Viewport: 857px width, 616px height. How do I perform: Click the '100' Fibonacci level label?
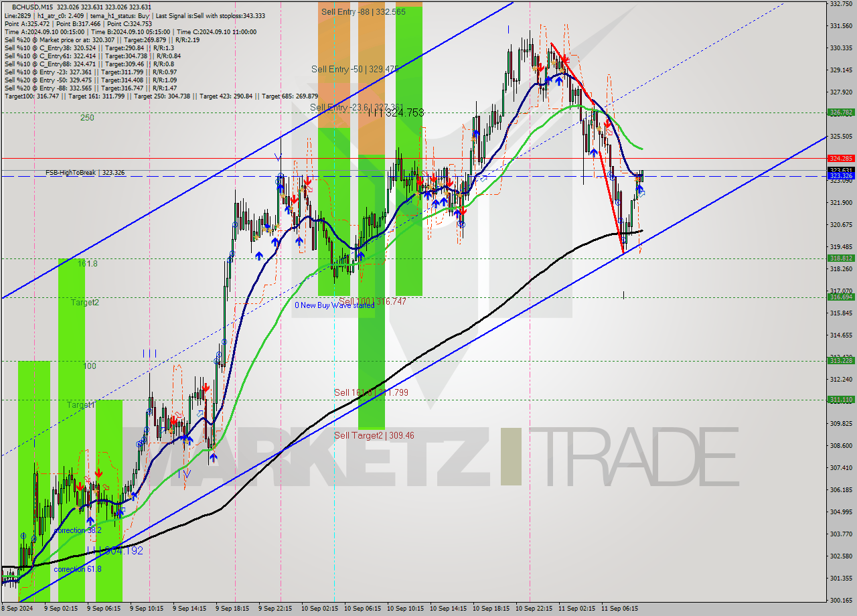(89, 366)
